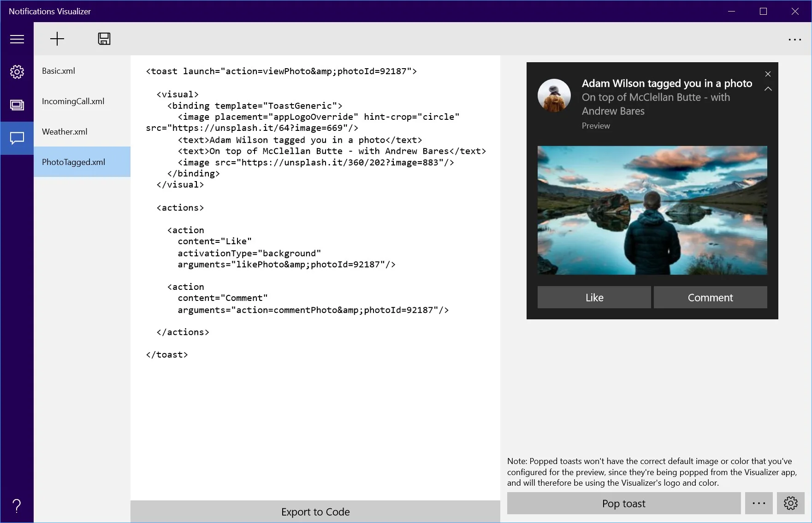Screen dimensions: 812x523
Task: Click the Like button in toast preview
Action: 594,298
